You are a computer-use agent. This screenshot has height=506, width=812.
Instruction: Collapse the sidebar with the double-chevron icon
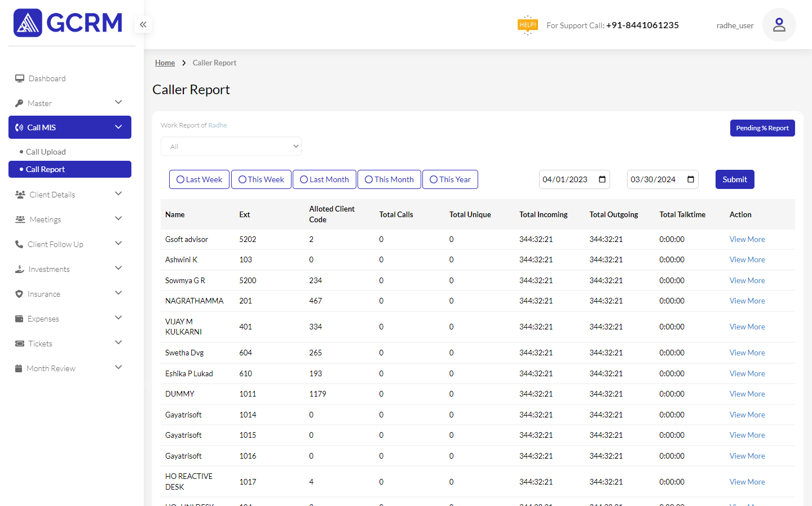pos(143,24)
